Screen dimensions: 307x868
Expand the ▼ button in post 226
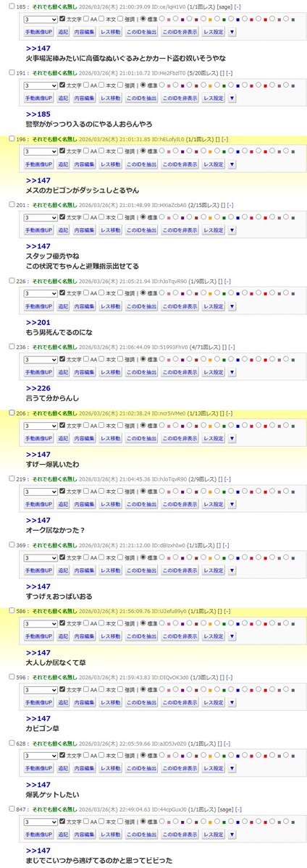click(x=232, y=306)
